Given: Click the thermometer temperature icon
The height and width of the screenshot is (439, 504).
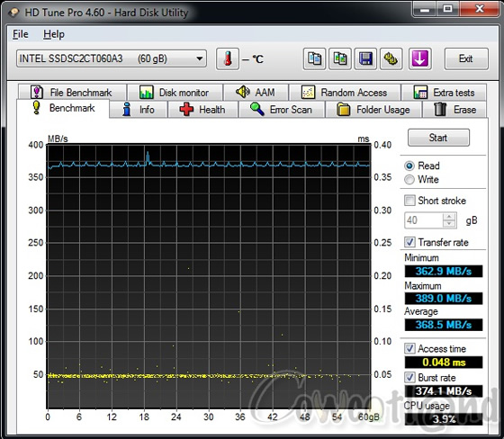Looking at the screenshot, I should [228, 58].
